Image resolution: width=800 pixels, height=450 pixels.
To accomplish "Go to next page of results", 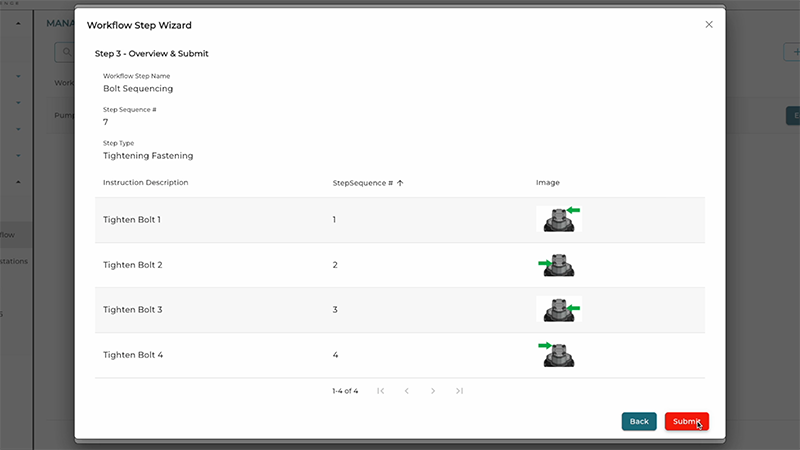I will coord(433,391).
